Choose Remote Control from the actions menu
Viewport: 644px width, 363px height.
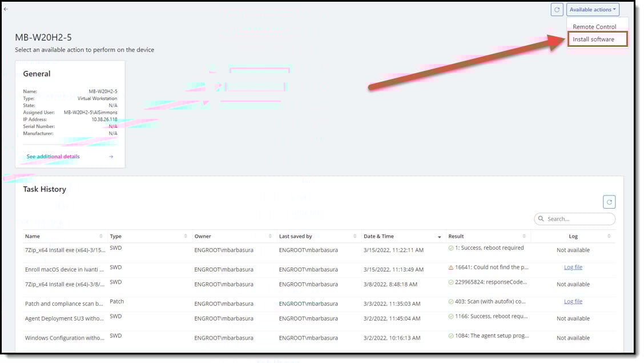(x=594, y=26)
